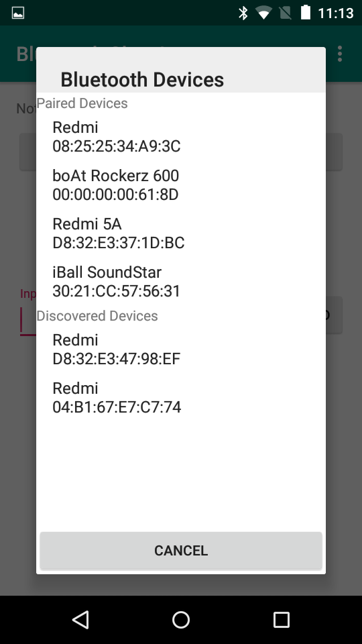Tap the no-SIM status bar icon
The width and height of the screenshot is (362, 644).
(286, 13)
